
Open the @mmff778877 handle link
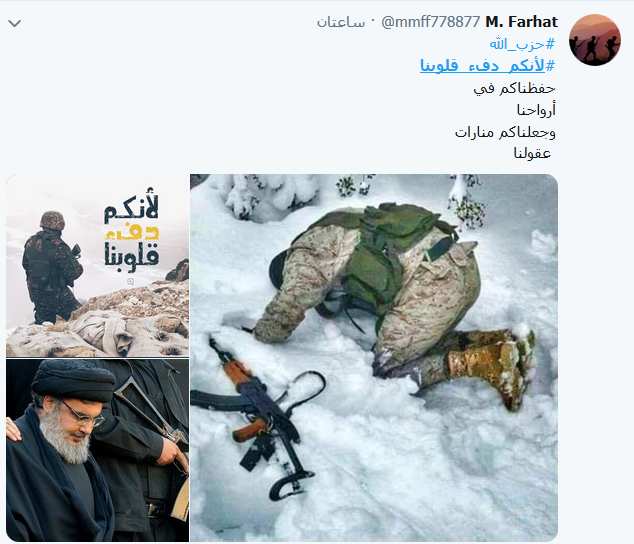tap(431, 22)
